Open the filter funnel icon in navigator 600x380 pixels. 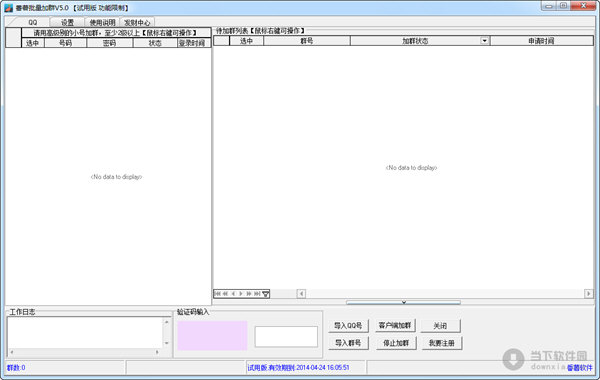tap(266, 294)
